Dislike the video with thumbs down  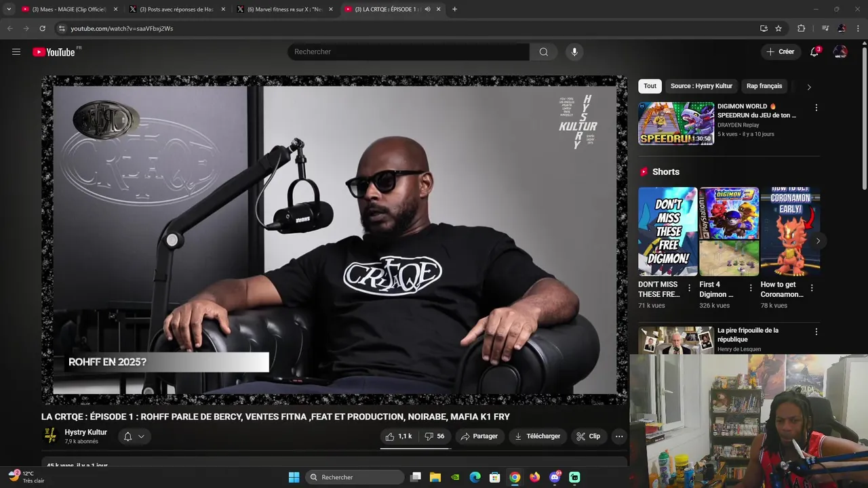tap(435, 436)
